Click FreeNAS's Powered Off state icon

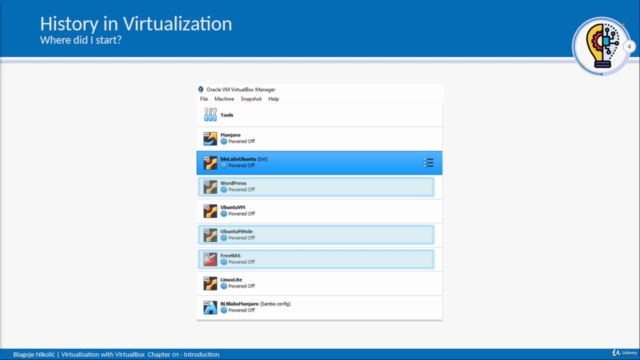(224, 262)
